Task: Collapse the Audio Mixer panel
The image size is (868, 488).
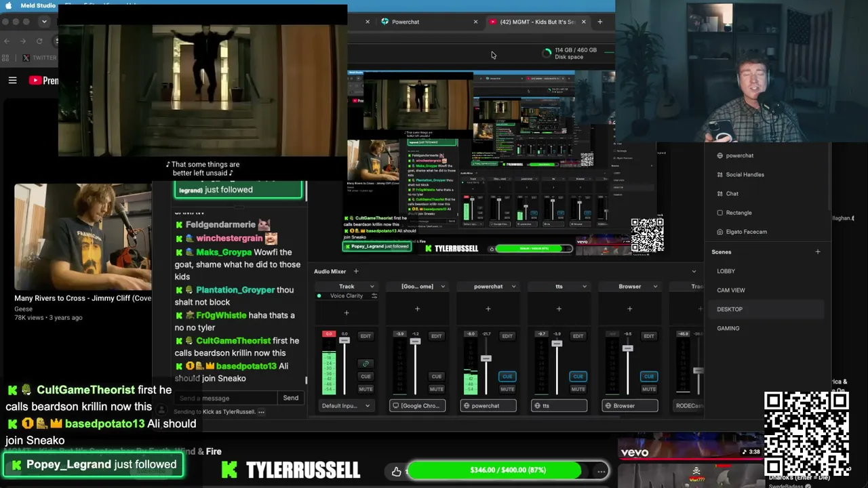Action: click(x=694, y=272)
